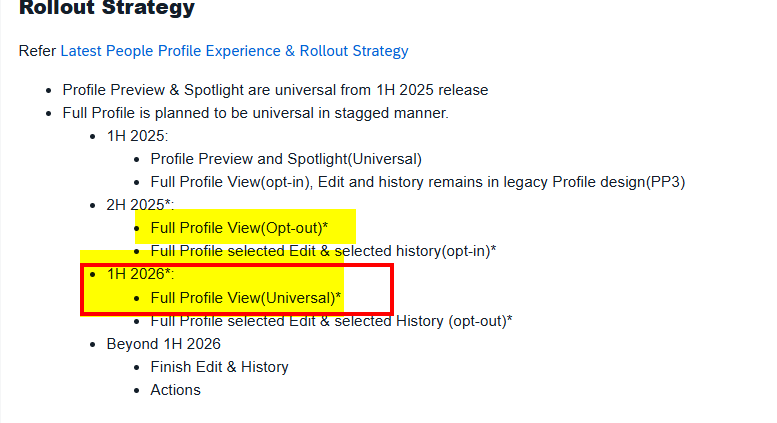Select the Full Profile planned universal bullet
Screen dimensions: 777x423
pyautogui.click(x=255, y=113)
